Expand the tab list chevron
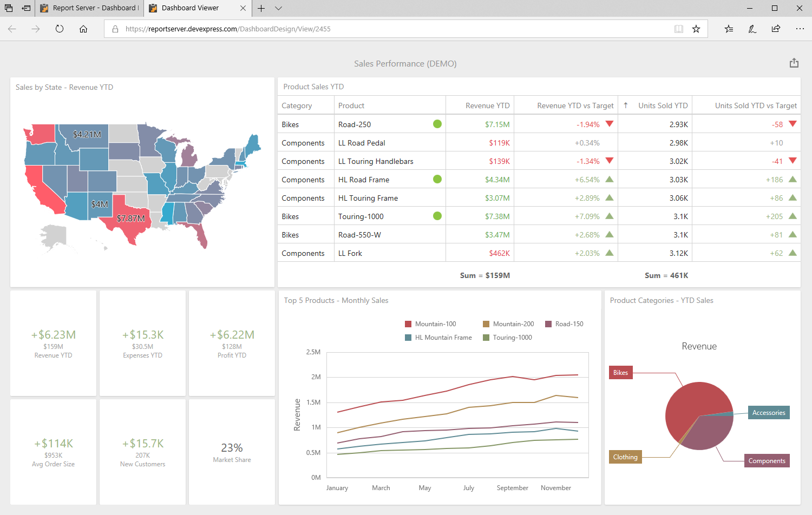The height and width of the screenshot is (515, 812). [x=278, y=8]
